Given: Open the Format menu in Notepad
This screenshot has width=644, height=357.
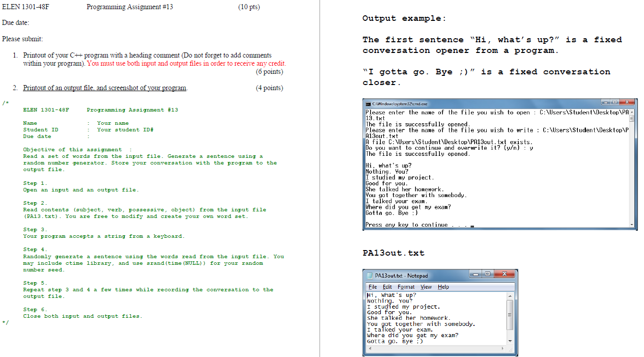Looking at the screenshot, I should point(406,286).
